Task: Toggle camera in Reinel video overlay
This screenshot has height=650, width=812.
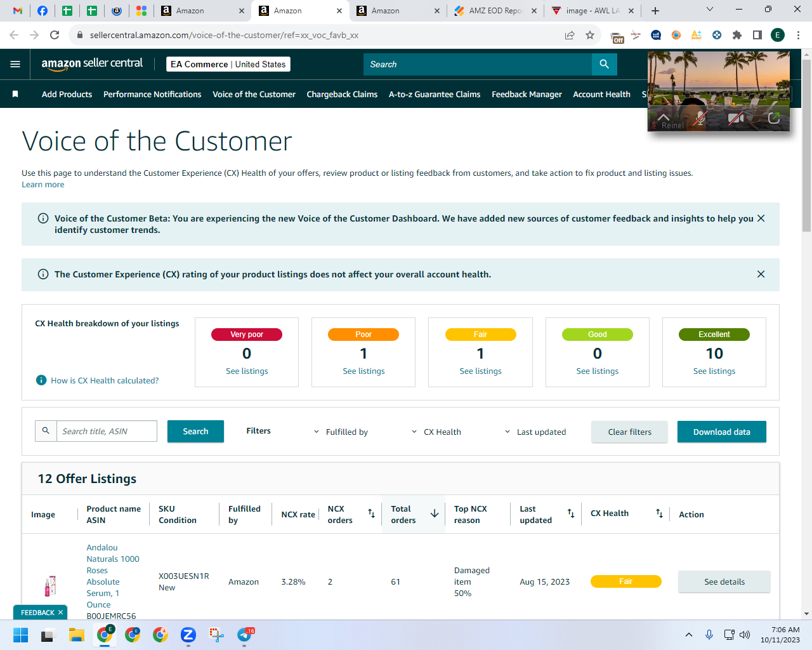Action: click(x=736, y=118)
